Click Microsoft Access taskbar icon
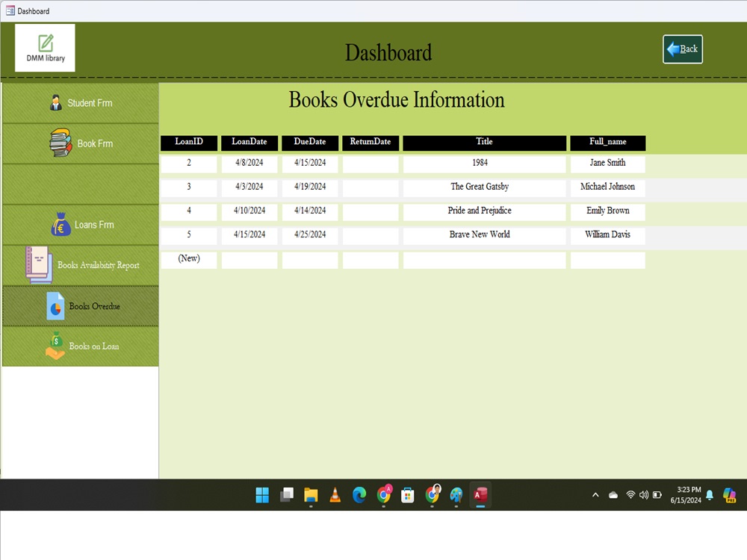Screen dimensions: 747x560 click(480, 495)
